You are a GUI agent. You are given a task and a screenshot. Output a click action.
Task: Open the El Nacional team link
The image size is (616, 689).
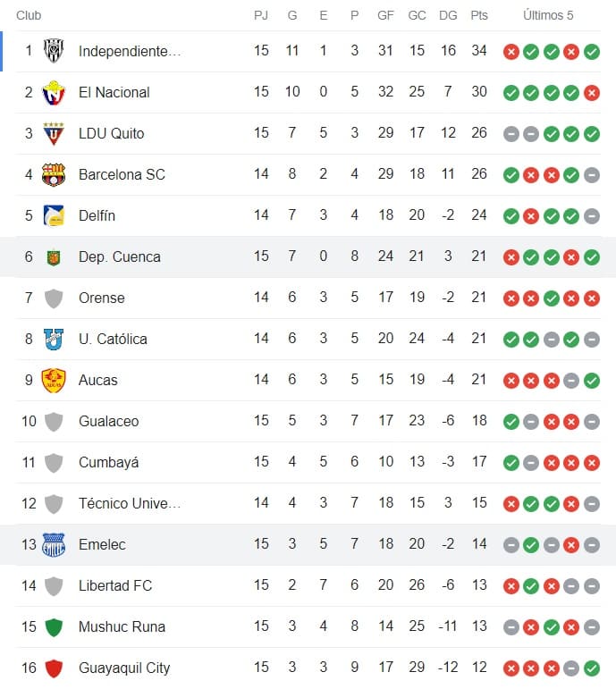114,92
